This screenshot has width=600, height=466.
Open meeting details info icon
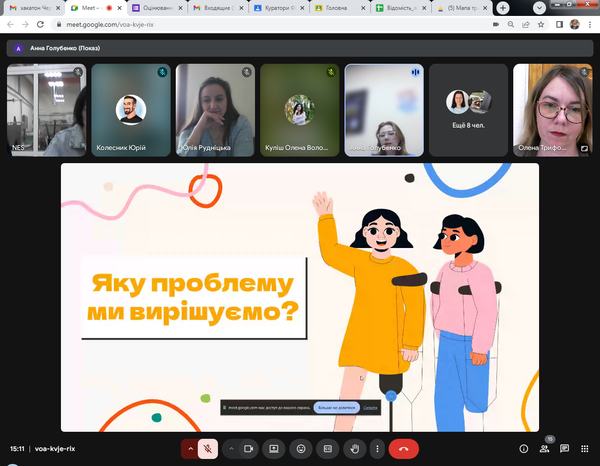[524, 449]
